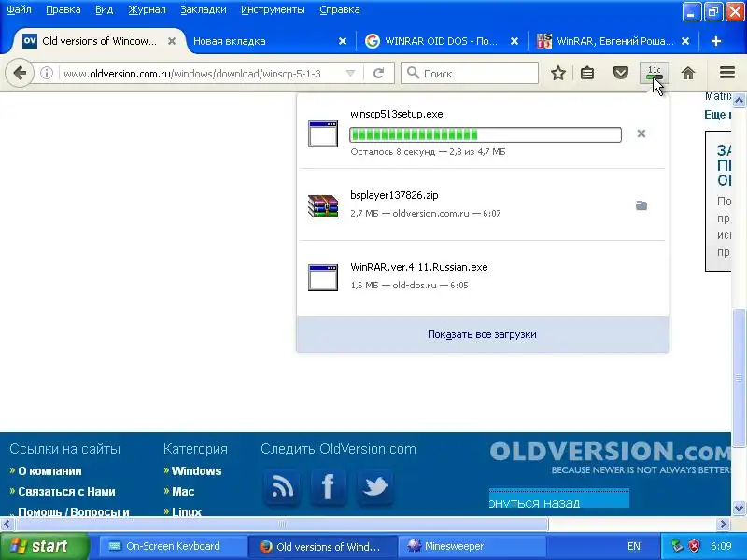
Task: Cancel the winscp513setup.exe download
Action: click(641, 133)
